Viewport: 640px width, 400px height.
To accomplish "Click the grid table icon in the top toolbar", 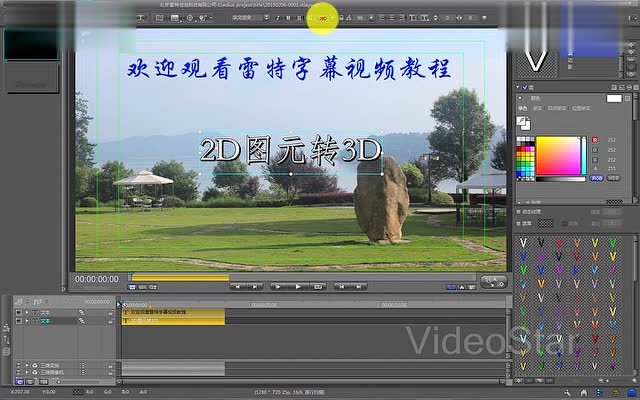I will [175, 18].
